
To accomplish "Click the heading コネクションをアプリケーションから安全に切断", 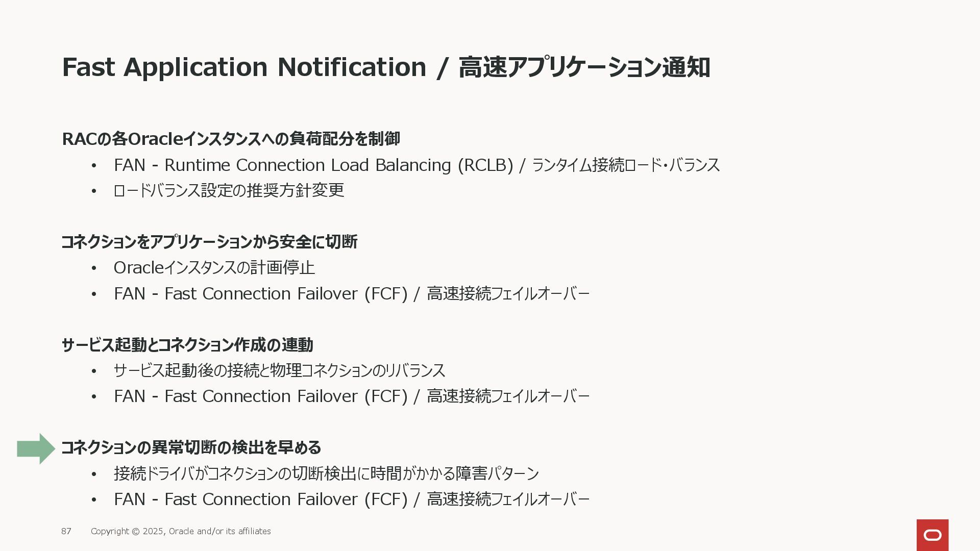I will (209, 242).
